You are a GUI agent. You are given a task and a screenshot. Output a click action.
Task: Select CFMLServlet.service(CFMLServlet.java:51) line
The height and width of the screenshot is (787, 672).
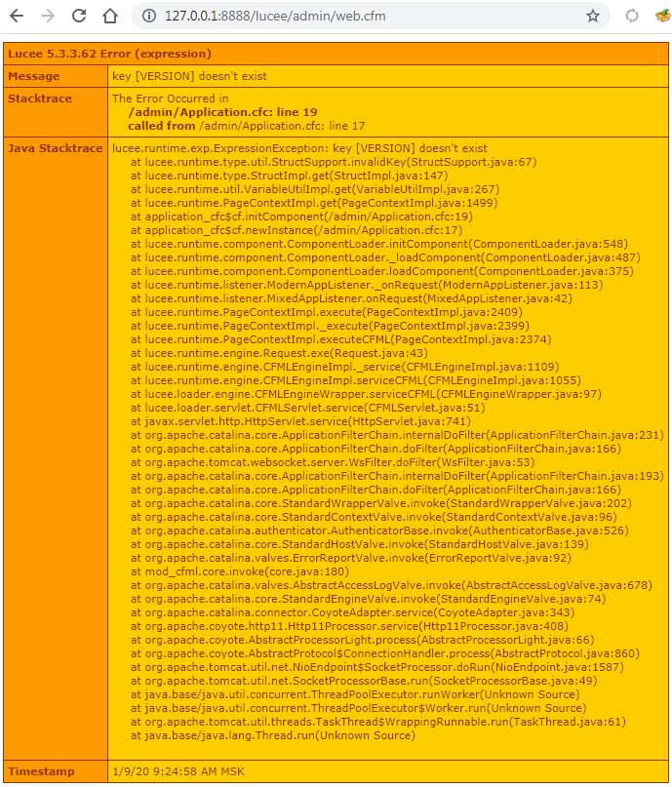point(308,408)
